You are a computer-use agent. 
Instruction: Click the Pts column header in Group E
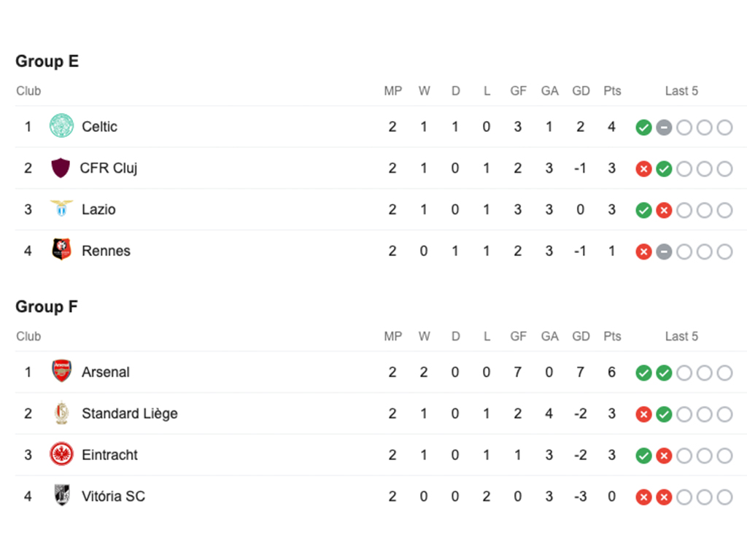[x=612, y=91]
